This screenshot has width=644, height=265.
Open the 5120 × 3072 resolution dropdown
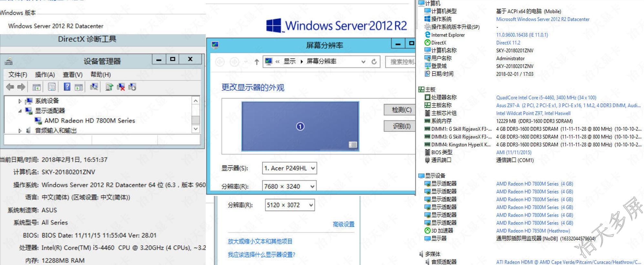point(290,205)
